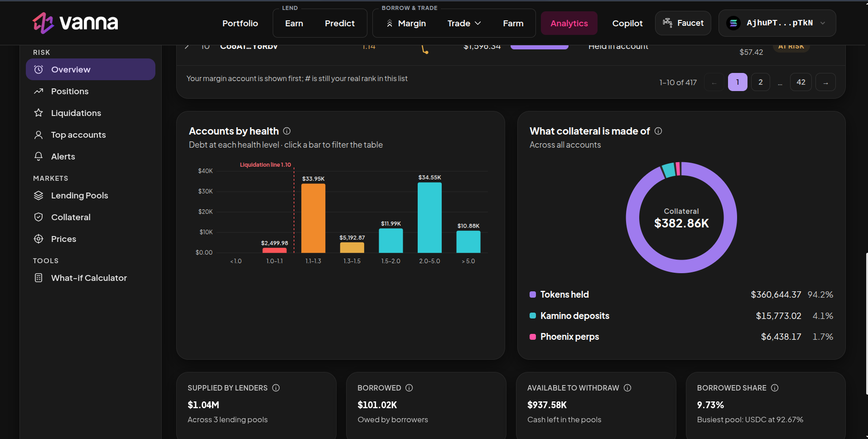Viewport: 868px width, 439px height.
Task: Go to the next table page arrow
Action: [x=825, y=82]
